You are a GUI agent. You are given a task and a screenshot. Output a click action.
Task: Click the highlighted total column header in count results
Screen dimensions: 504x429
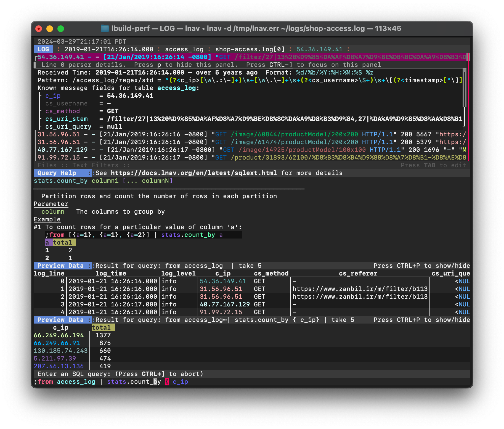coord(103,327)
